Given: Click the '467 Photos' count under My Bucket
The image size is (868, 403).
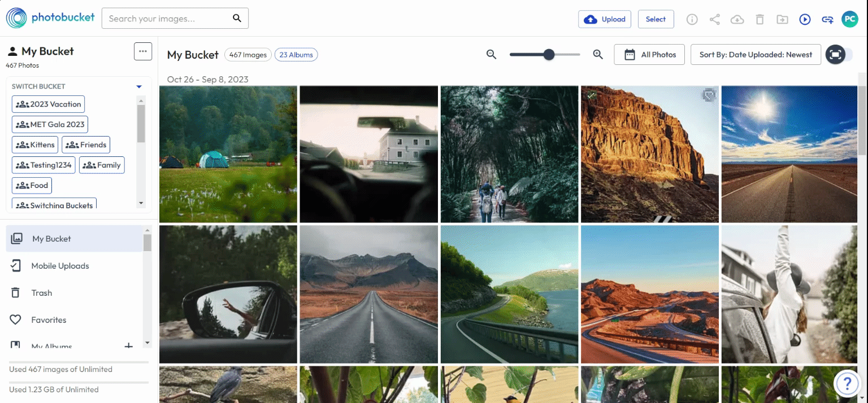Looking at the screenshot, I should [x=23, y=65].
